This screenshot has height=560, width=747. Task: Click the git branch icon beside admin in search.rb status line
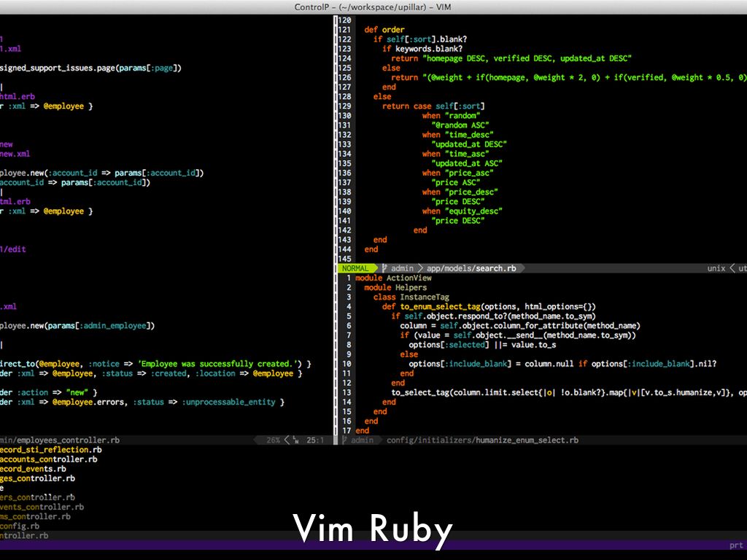click(x=384, y=268)
